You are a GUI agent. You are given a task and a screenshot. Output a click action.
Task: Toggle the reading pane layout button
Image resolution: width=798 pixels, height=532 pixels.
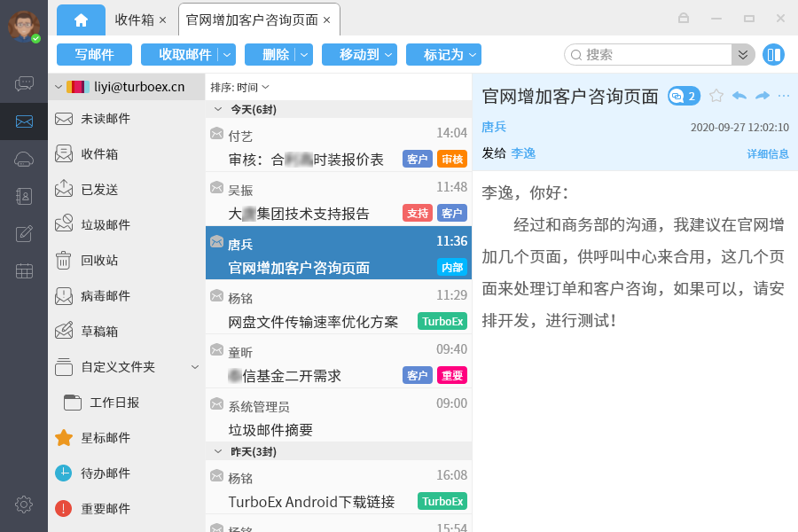coord(773,55)
